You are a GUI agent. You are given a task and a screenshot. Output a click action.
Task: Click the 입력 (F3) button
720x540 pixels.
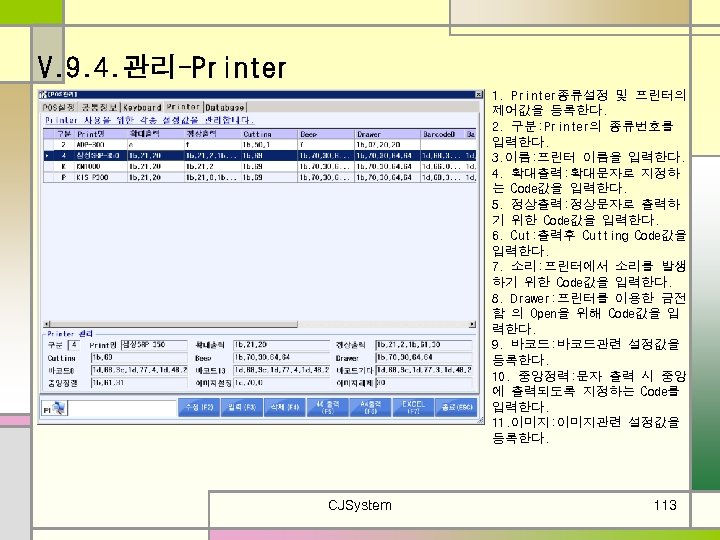pyautogui.click(x=242, y=407)
